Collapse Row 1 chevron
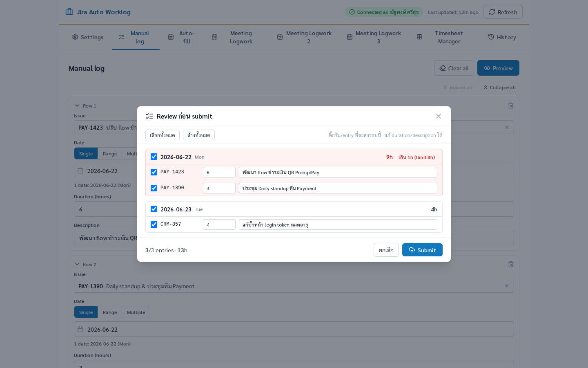588x368 pixels. (77, 105)
